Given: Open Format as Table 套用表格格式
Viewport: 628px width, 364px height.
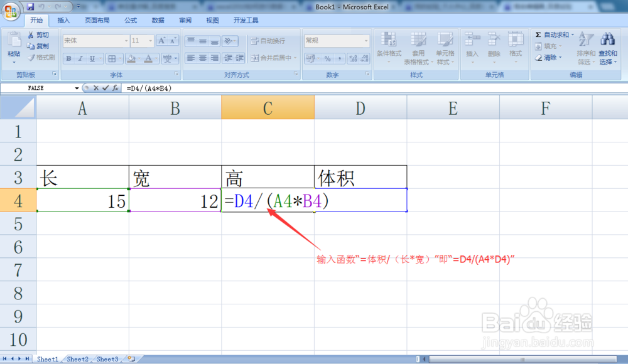Looking at the screenshot, I should tap(418, 48).
